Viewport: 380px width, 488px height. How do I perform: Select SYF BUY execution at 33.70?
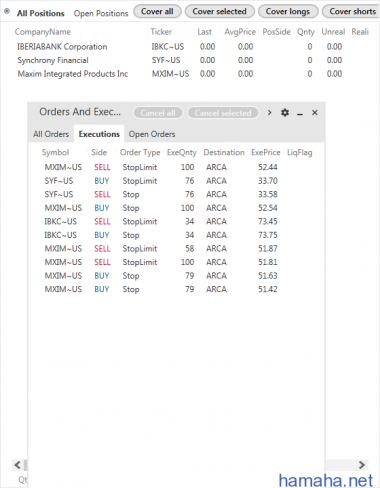pos(177,181)
